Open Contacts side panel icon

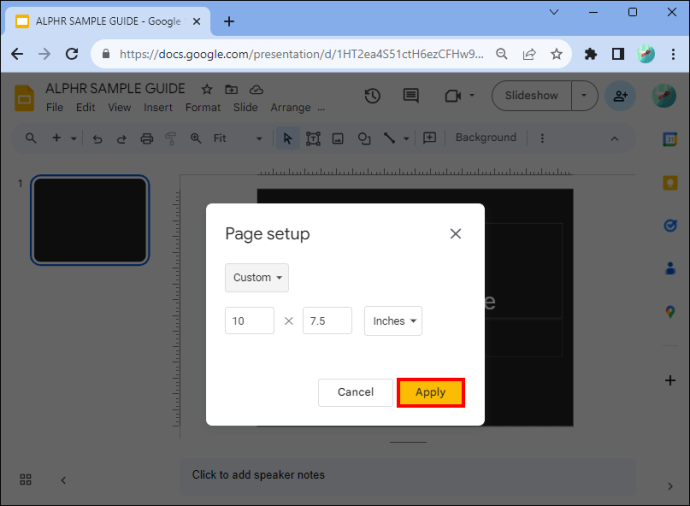670,268
